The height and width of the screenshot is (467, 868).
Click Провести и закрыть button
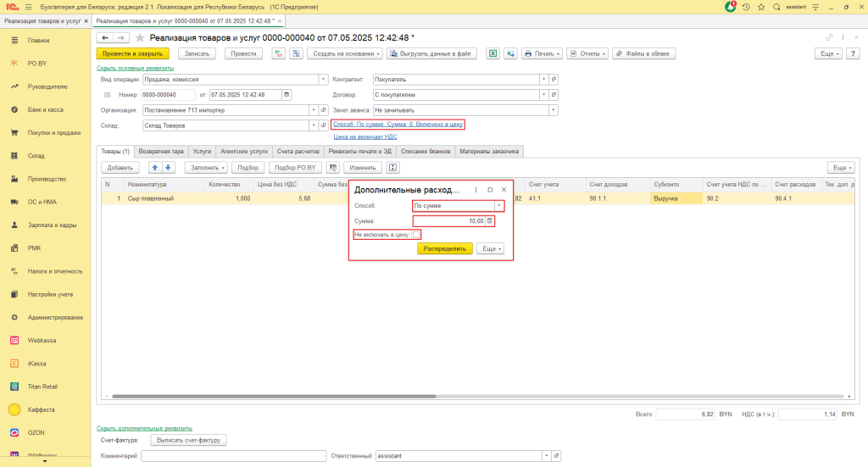click(133, 53)
